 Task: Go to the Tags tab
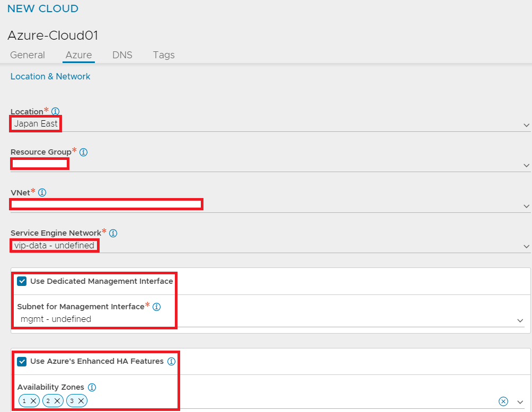click(x=164, y=55)
